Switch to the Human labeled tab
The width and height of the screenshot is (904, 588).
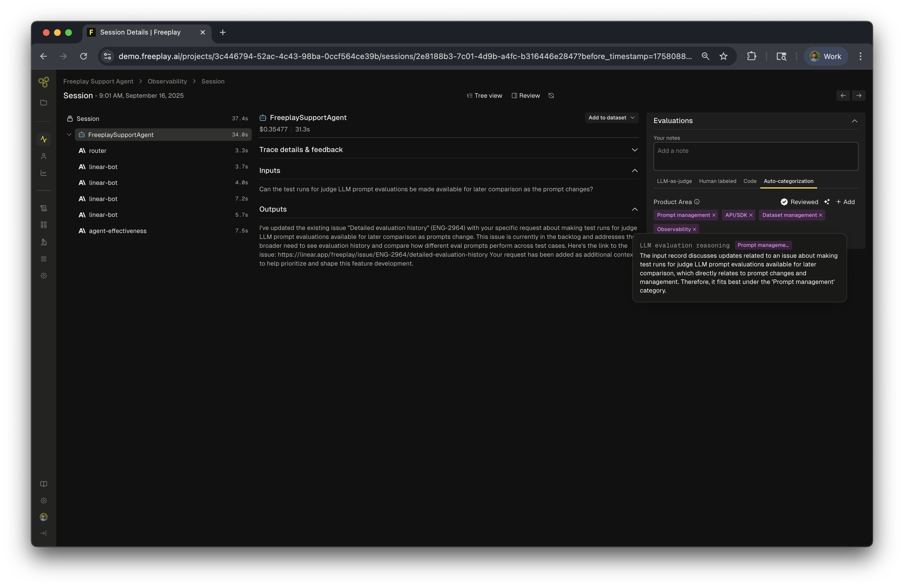[717, 181]
